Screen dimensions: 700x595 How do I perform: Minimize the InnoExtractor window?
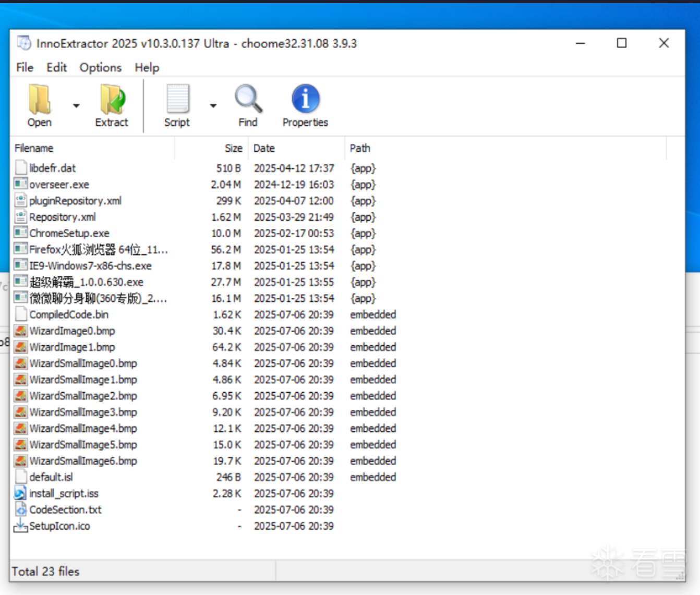pos(581,43)
